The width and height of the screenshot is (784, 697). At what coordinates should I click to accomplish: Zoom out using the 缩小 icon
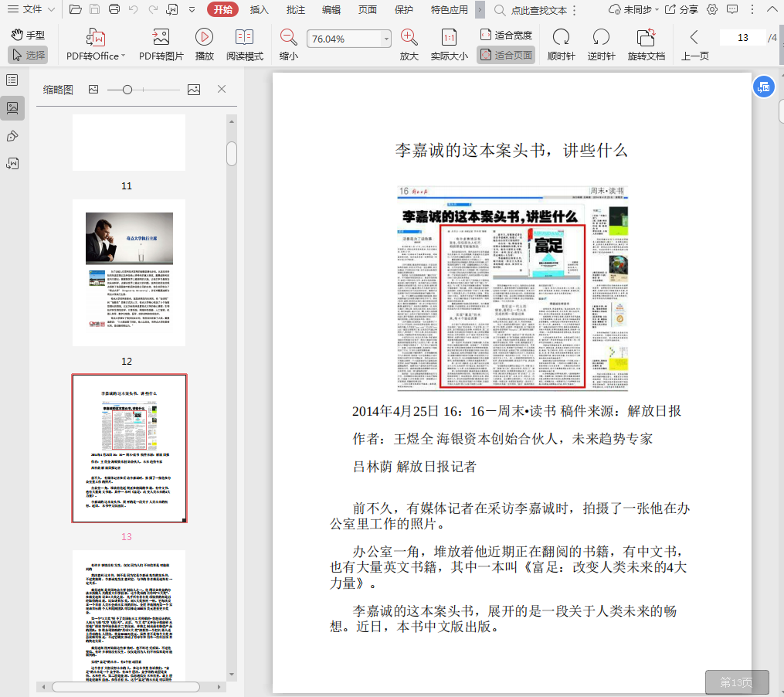[x=288, y=44]
